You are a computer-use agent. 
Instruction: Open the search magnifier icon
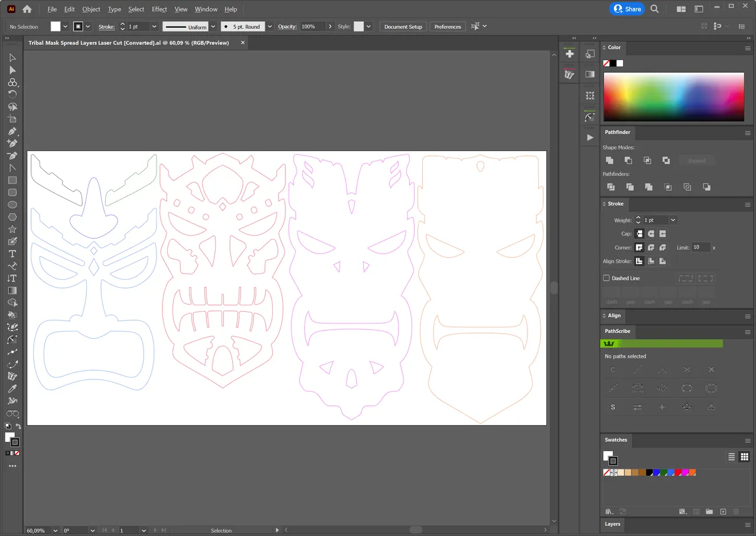point(654,9)
